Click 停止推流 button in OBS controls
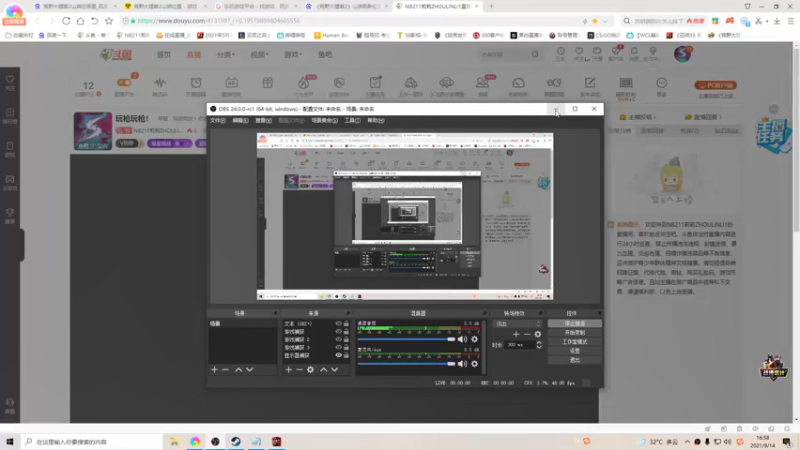 pos(574,323)
